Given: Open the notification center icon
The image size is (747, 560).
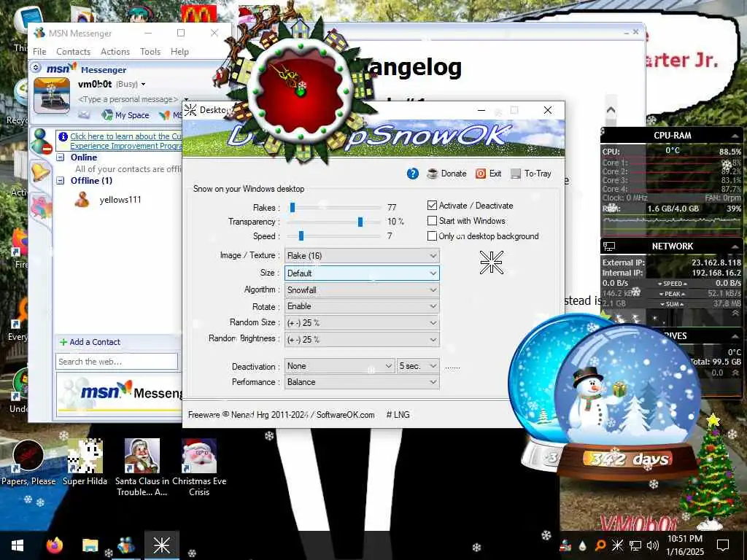Looking at the screenshot, I should pyautogui.click(x=723, y=545).
